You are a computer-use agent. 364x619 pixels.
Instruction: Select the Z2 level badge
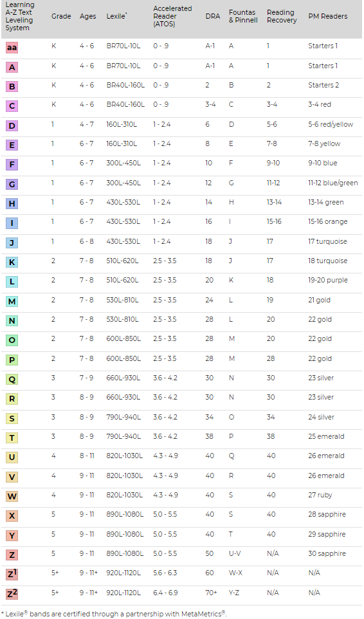[12, 594]
